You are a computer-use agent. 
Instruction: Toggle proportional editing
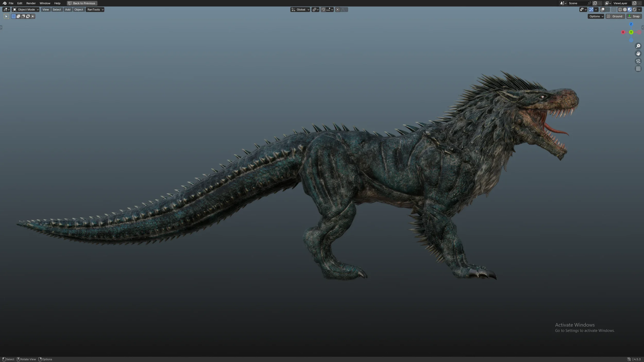[x=337, y=10]
